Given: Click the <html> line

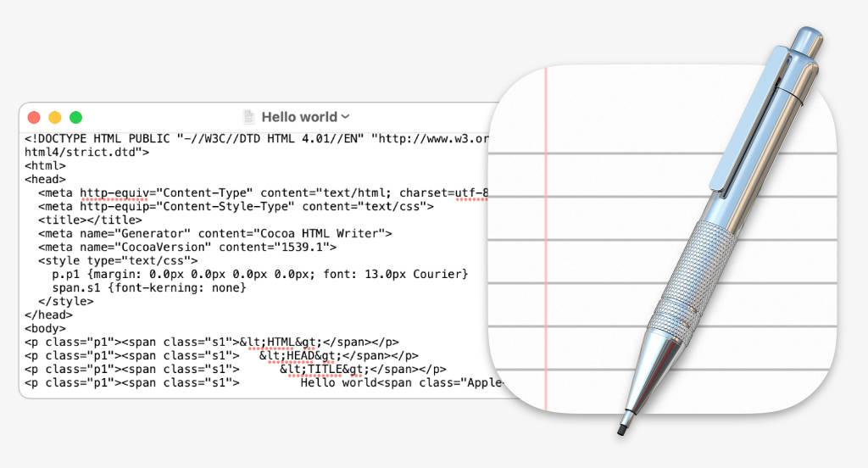Looking at the screenshot, I should coord(46,165).
